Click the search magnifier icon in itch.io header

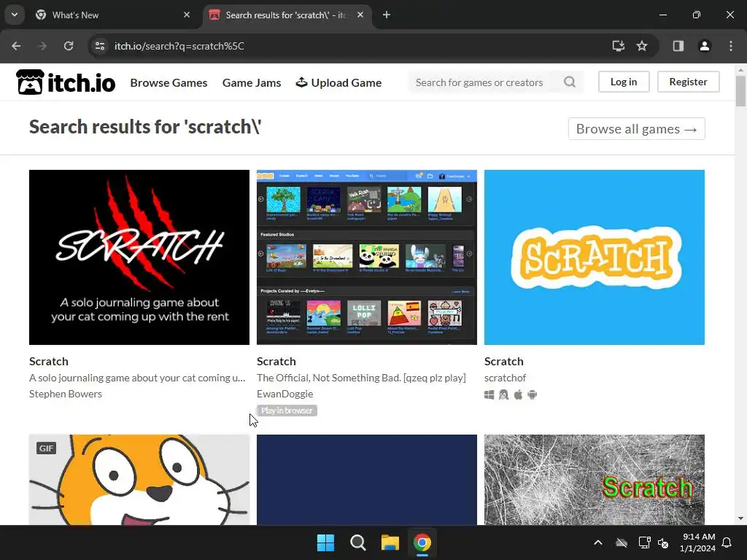[569, 82]
